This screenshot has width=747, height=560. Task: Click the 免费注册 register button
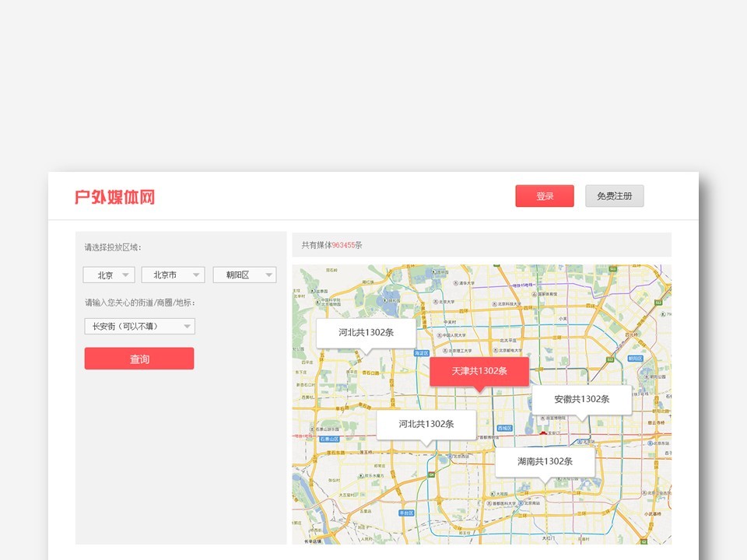pyautogui.click(x=614, y=196)
